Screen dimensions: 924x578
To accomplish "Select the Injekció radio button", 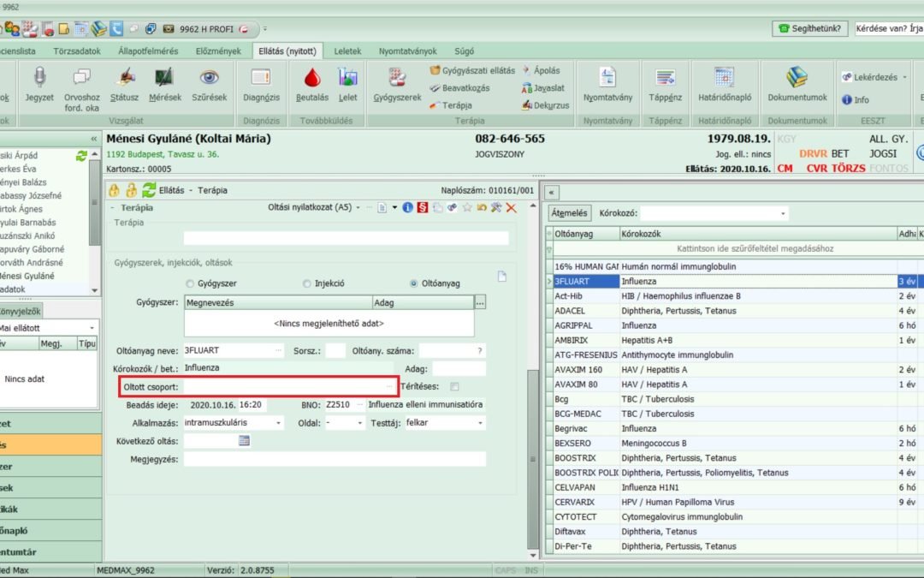I will pos(307,283).
